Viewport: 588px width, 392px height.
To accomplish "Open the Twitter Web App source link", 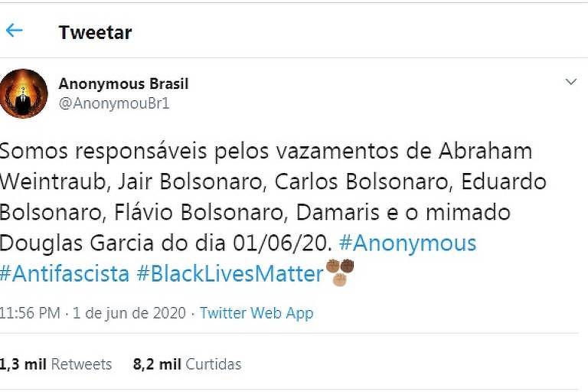I will tap(256, 313).
